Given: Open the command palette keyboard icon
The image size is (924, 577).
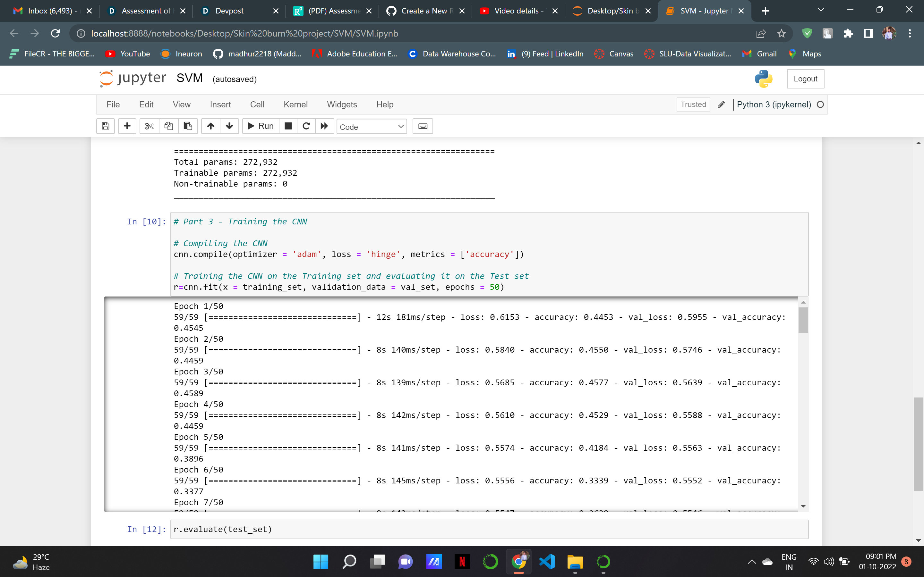Looking at the screenshot, I should (423, 126).
